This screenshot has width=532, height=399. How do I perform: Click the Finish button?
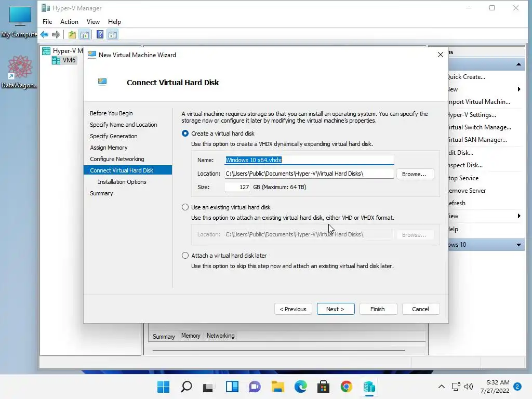click(378, 309)
